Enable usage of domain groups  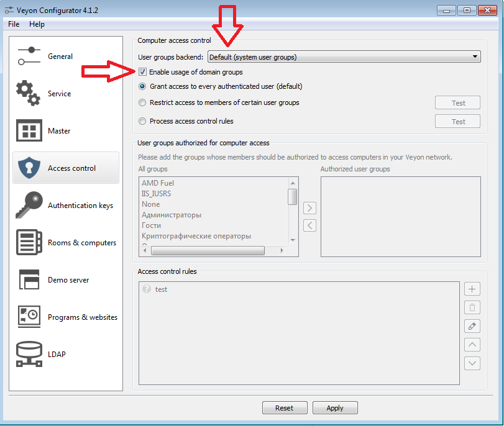tap(142, 71)
